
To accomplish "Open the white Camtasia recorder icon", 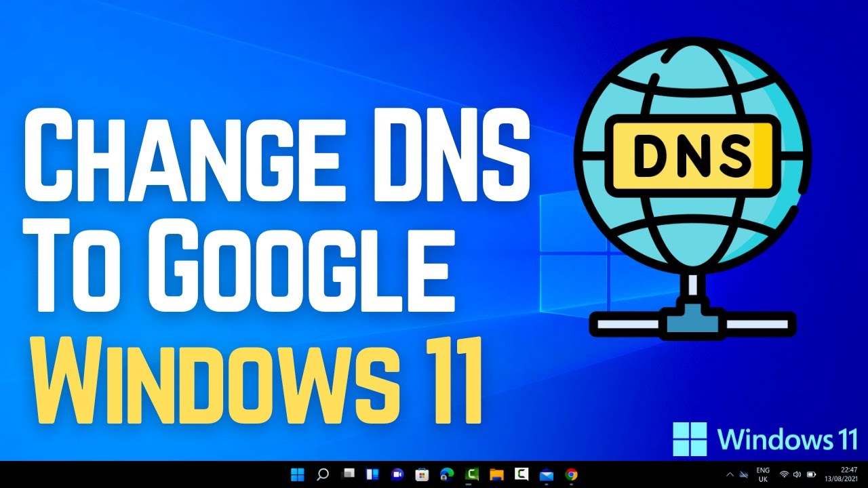I will coord(521,474).
